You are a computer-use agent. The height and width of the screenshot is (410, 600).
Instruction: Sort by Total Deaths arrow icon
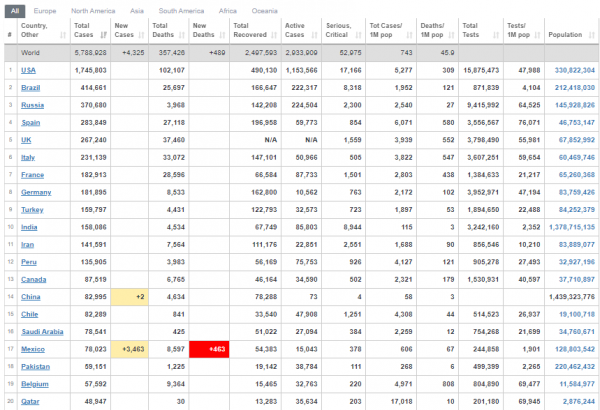point(182,35)
